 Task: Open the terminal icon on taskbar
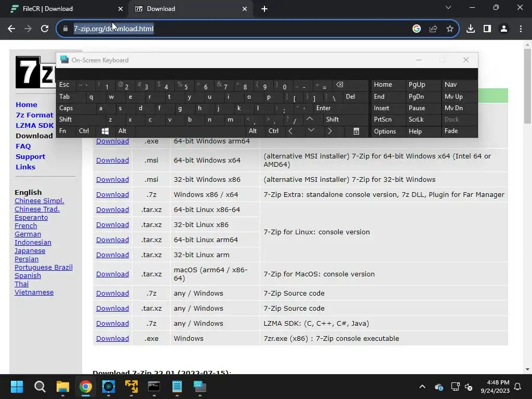tap(154, 387)
